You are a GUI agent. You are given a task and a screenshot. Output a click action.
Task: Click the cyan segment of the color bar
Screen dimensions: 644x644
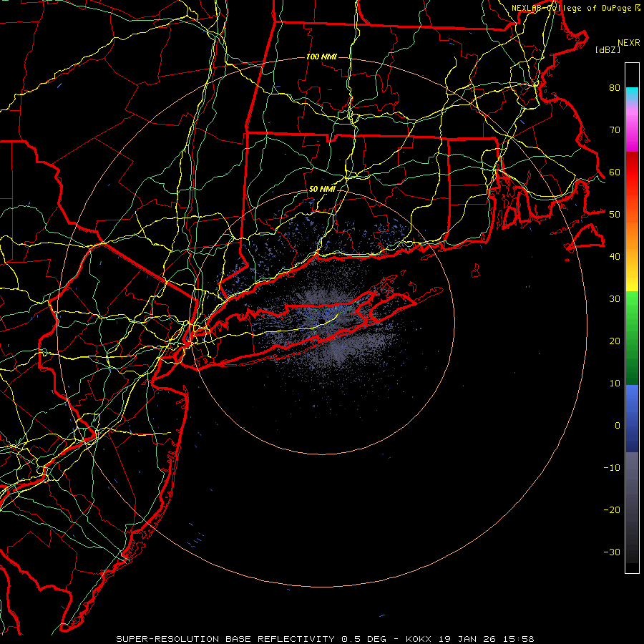click(x=632, y=94)
